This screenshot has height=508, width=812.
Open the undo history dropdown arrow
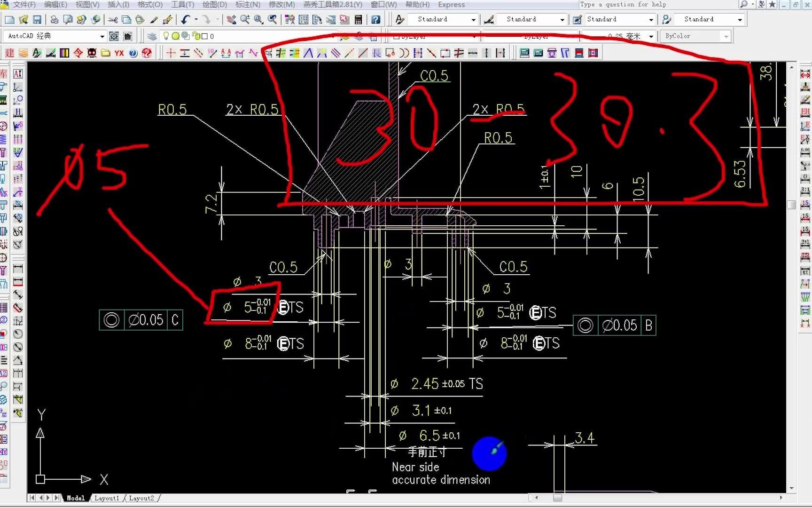pyautogui.click(x=195, y=19)
